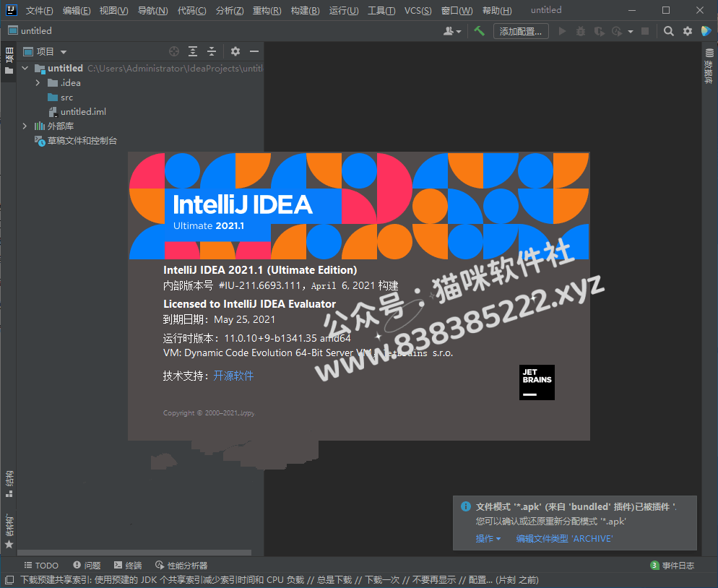Viewport: 718px width, 588px height.
Task: Open the 重构(R) menu
Action: tap(267, 11)
